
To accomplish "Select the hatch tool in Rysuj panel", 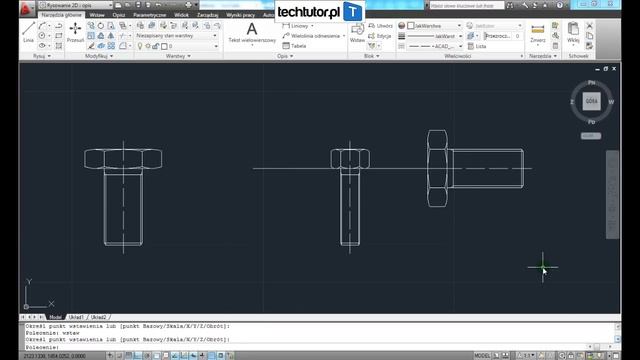I will [x=59, y=46].
